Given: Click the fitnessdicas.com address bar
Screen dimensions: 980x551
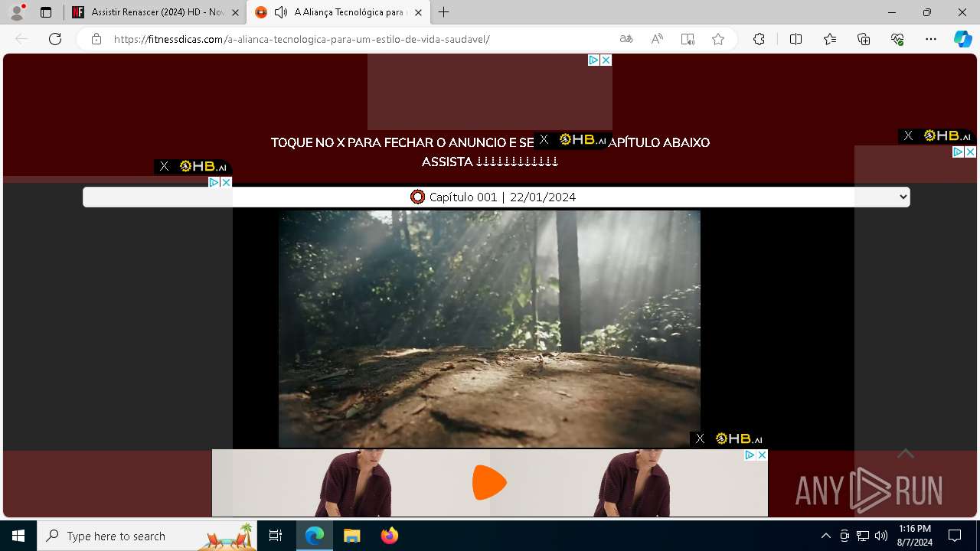Looking at the screenshot, I should coord(302,39).
